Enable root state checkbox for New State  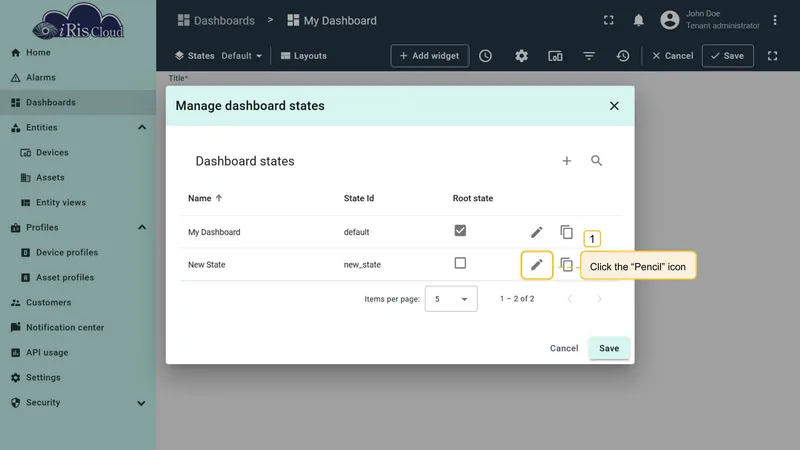(x=460, y=263)
